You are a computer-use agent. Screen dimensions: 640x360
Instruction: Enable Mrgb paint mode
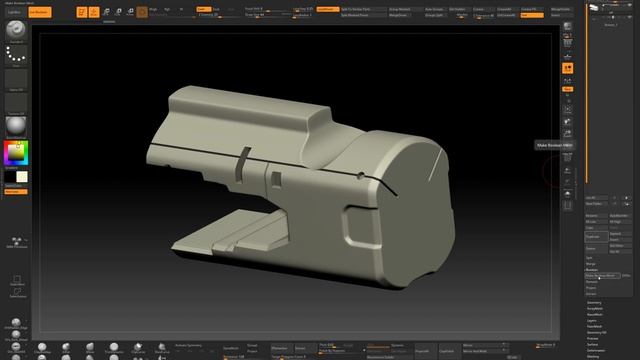(153, 9)
